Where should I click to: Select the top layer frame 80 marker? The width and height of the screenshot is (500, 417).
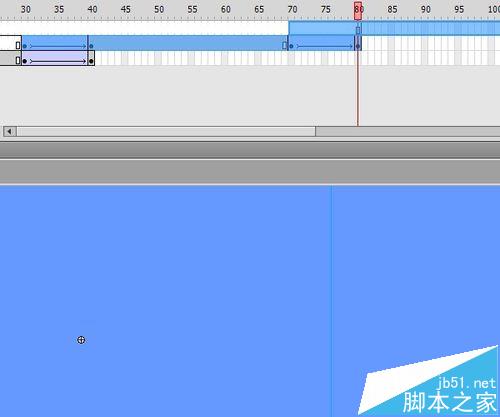click(358, 30)
